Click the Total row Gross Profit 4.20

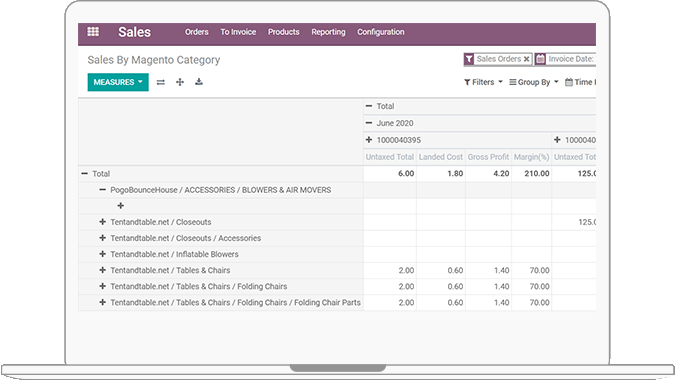[501, 173]
